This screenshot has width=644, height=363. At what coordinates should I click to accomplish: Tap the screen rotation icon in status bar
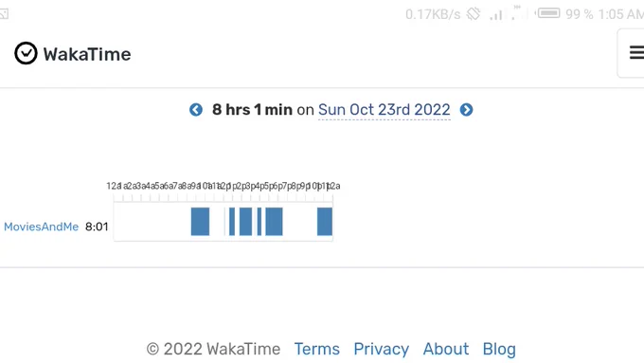pyautogui.click(x=474, y=14)
